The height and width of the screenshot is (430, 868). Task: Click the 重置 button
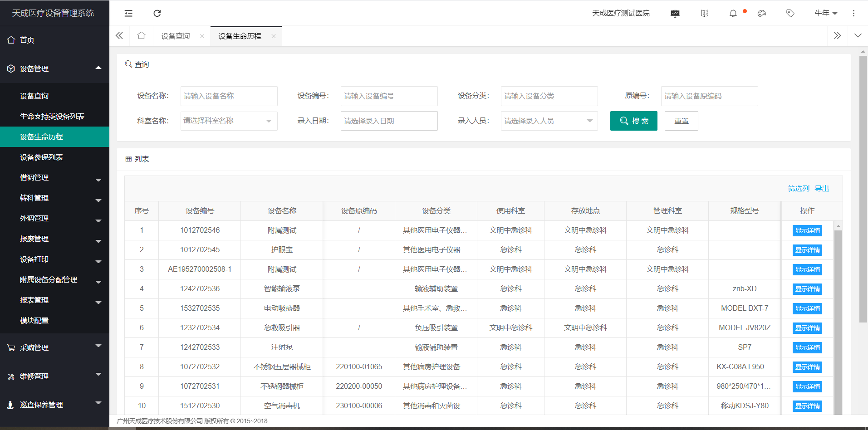(x=682, y=121)
